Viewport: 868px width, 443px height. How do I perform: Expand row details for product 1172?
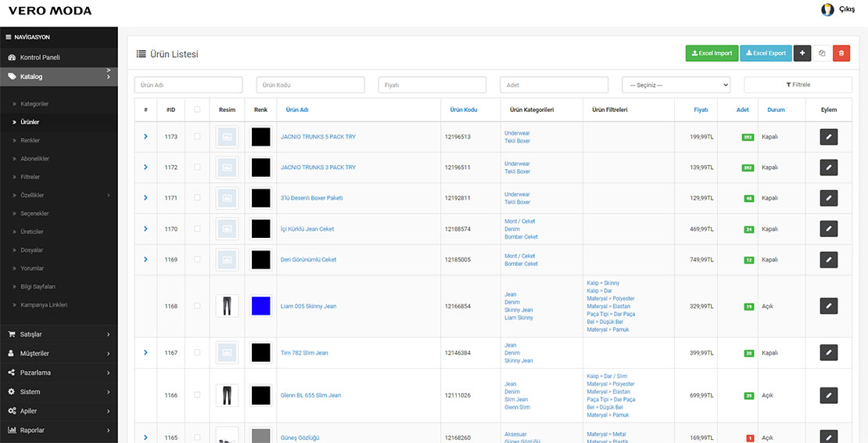click(x=145, y=167)
